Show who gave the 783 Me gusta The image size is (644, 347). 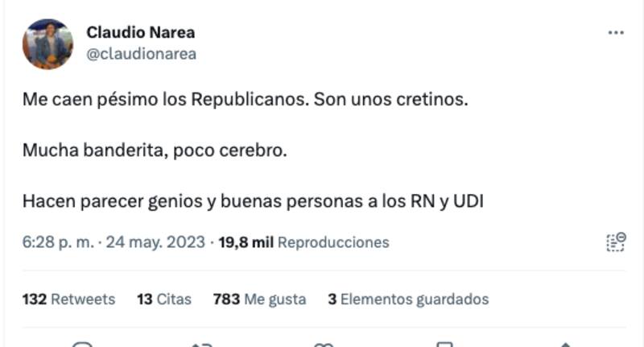point(259,299)
